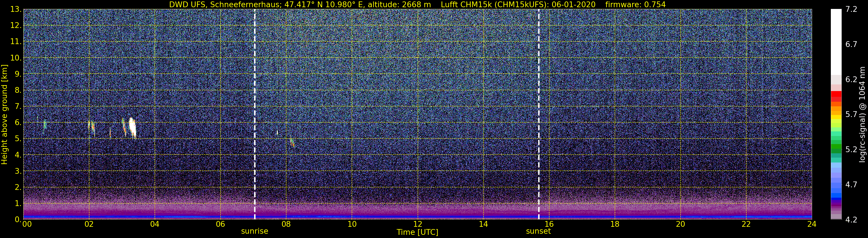
Task: Click the 'sunset' label below the axis
Action: click(538, 231)
